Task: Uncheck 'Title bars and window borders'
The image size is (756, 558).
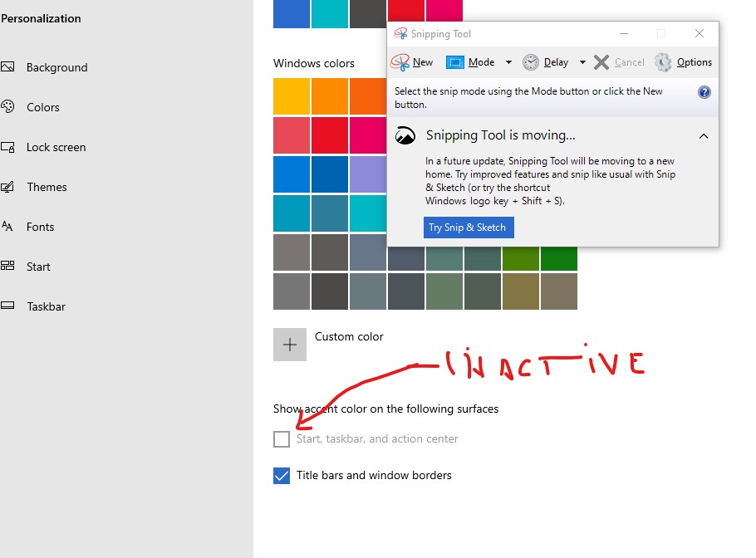Action: pyautogui.click(x=282, y=476)
